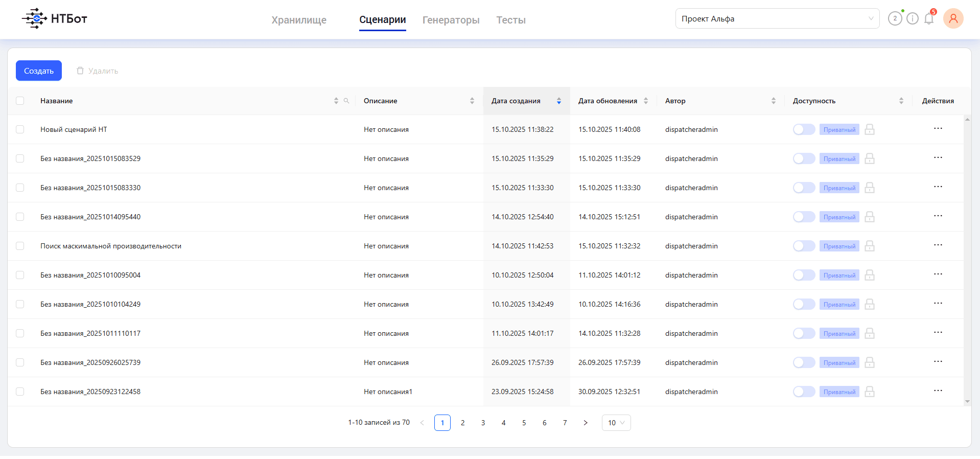Open the user profile avatar
The width and height of the screenshot is (980, 459).
[953, 18]
